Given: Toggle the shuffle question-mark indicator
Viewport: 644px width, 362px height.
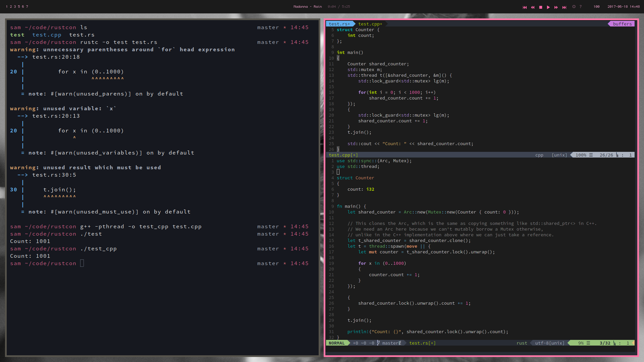Looking at the screenshot, I should coord(581,7).
